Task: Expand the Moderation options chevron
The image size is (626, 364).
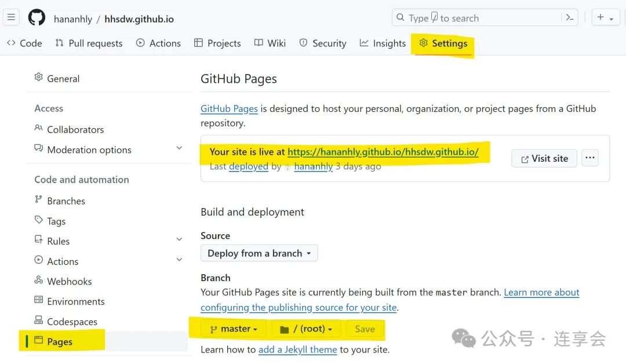Action: coord(179,148)
